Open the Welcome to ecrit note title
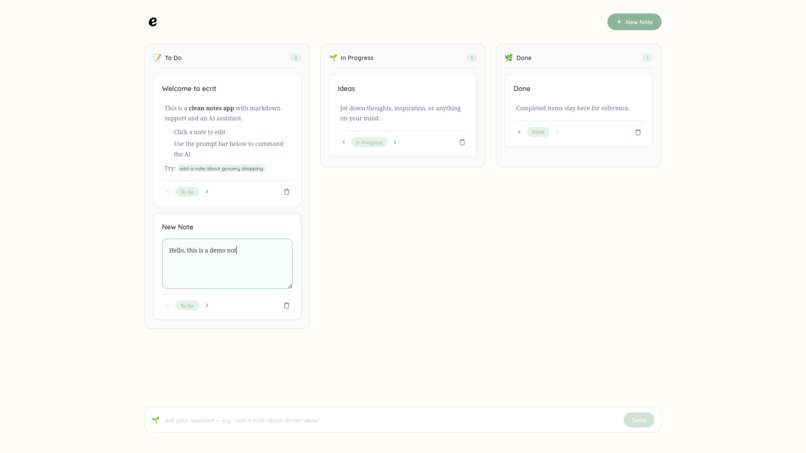 point(189,88)
